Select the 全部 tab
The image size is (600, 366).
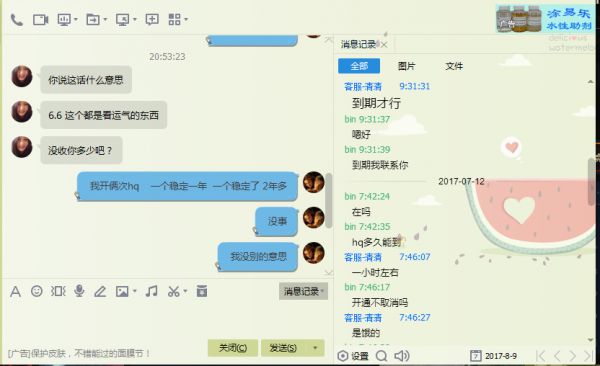tap(359, 66)
